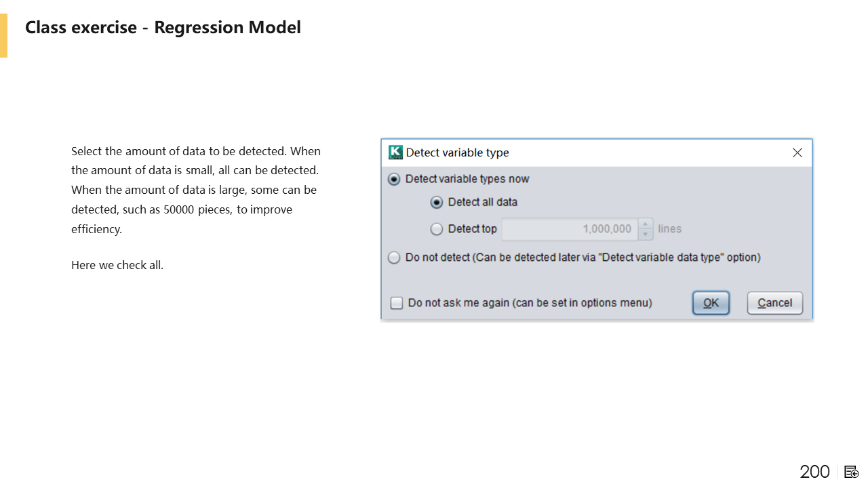Select the 'Detect top' radio button
The height and width of the screenshot is (488, 868).
point(437,229)
